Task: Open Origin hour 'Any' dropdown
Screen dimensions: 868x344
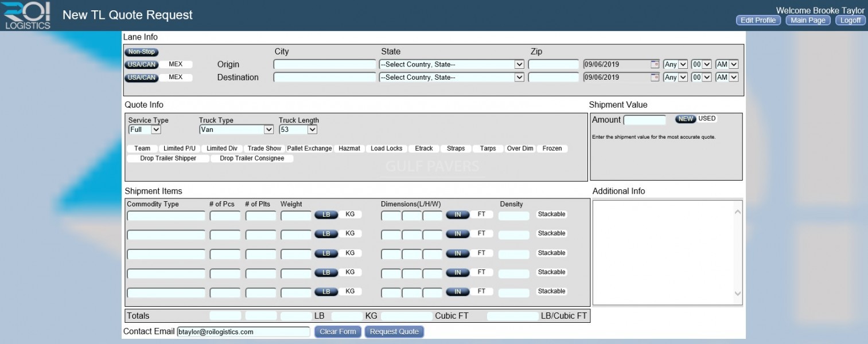Action: [675, 64]
